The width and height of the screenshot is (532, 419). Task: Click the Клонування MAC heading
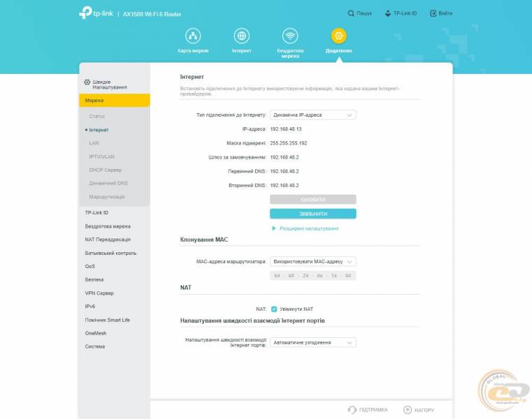click(204, 240)
